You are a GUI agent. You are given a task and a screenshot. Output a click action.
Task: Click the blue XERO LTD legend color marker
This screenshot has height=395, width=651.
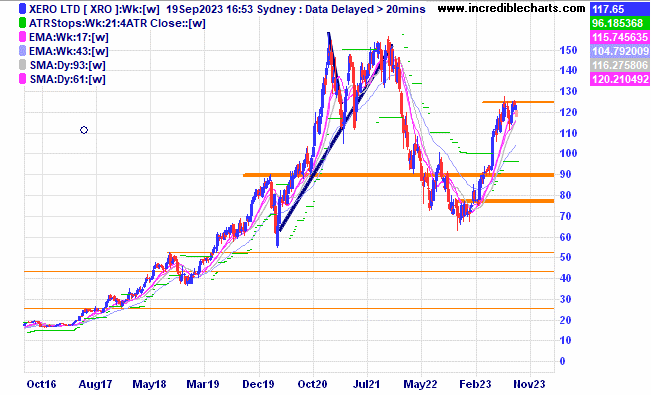(22, 9)
